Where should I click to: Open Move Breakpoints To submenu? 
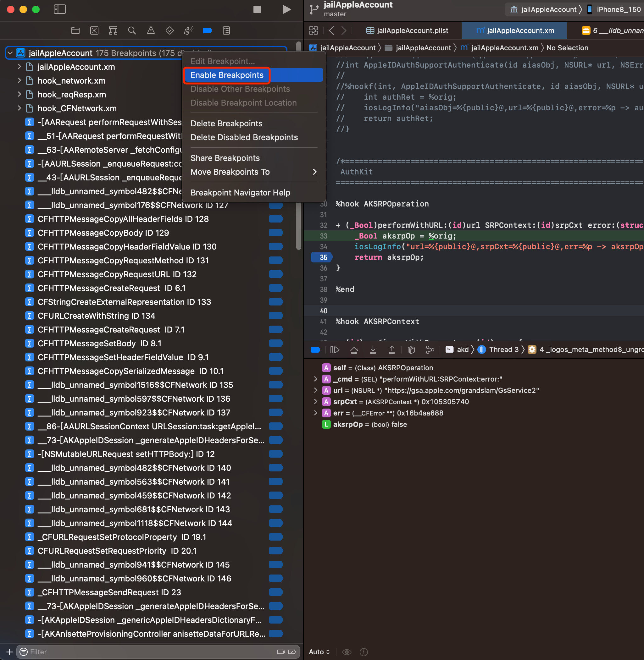click(253, 172)
